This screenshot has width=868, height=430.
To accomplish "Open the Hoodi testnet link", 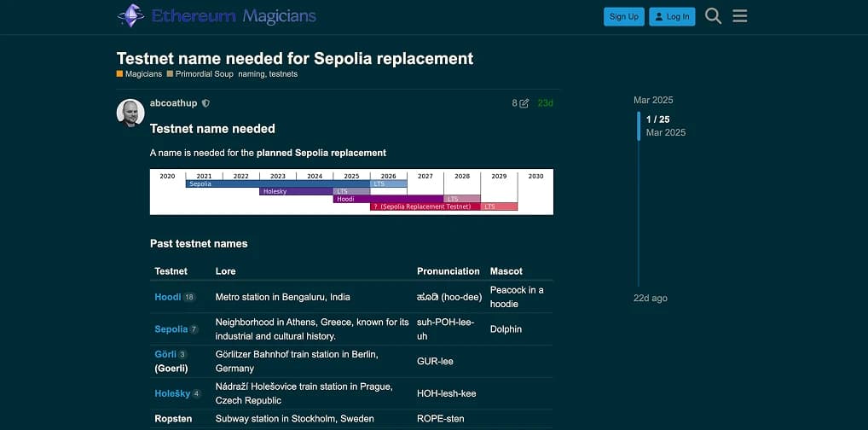I will click(x=168, y=297).
